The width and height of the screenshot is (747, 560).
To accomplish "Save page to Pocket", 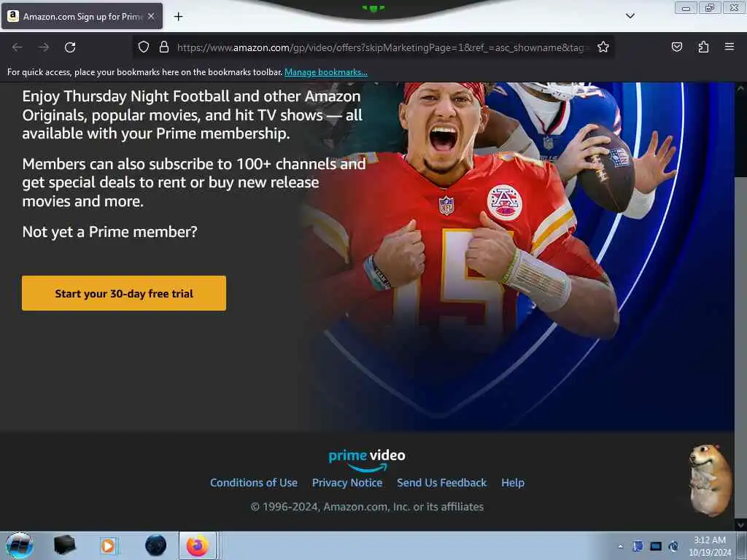I will pyautogui.click(x=676, y=47).
